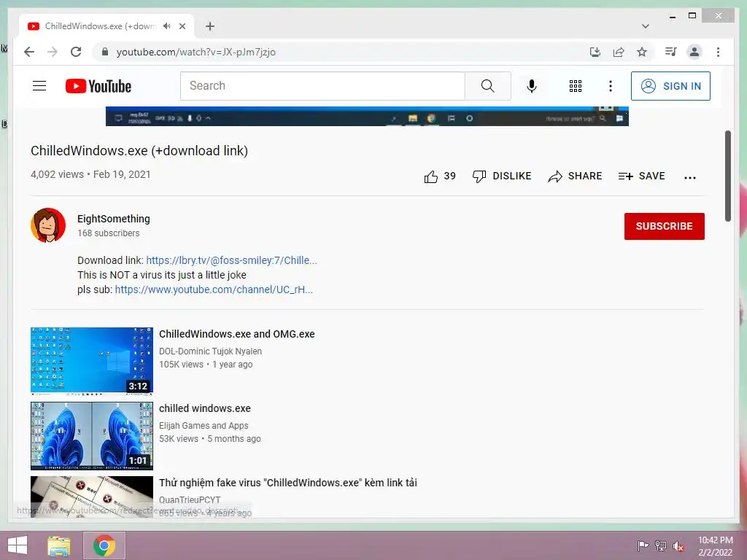Click the '168 subscribers' text
The width and height of the screenshot is (747, 560).
coord(109,233)
